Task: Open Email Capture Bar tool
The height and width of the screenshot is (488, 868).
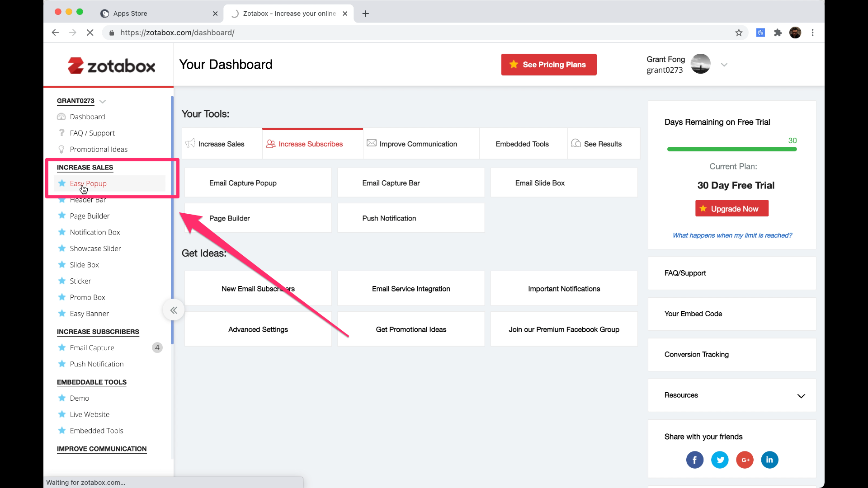Action: (x=411, y=183)
